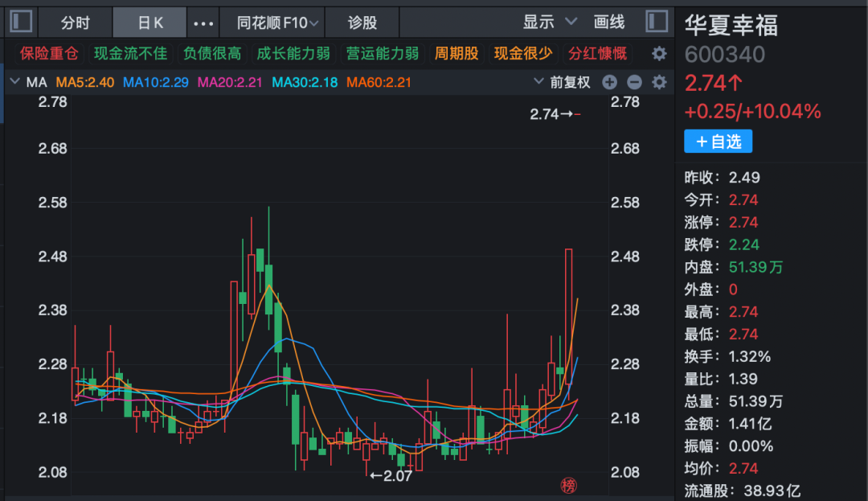
Task: Activate the 画线 drawing tool
Action: (609, 23)
